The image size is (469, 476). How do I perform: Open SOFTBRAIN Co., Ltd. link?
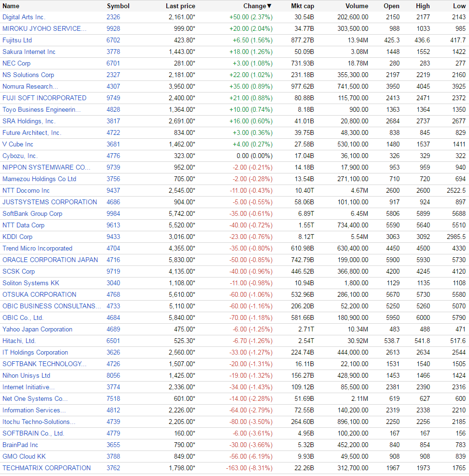[x=33, y=433]
